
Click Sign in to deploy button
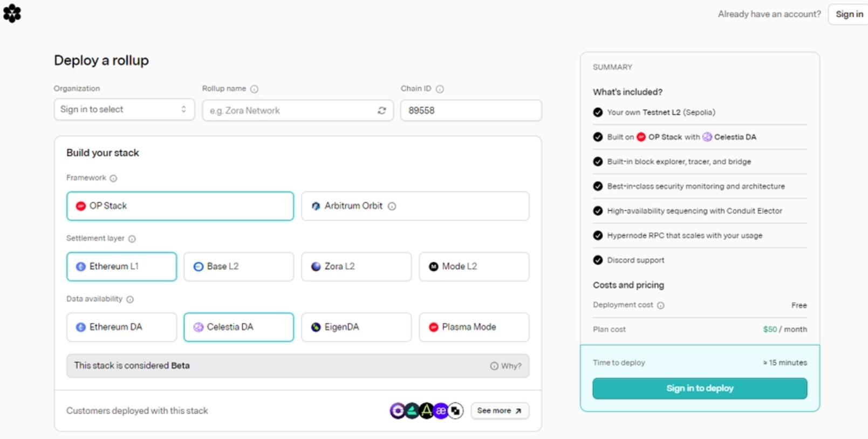[x=700, y=388]
